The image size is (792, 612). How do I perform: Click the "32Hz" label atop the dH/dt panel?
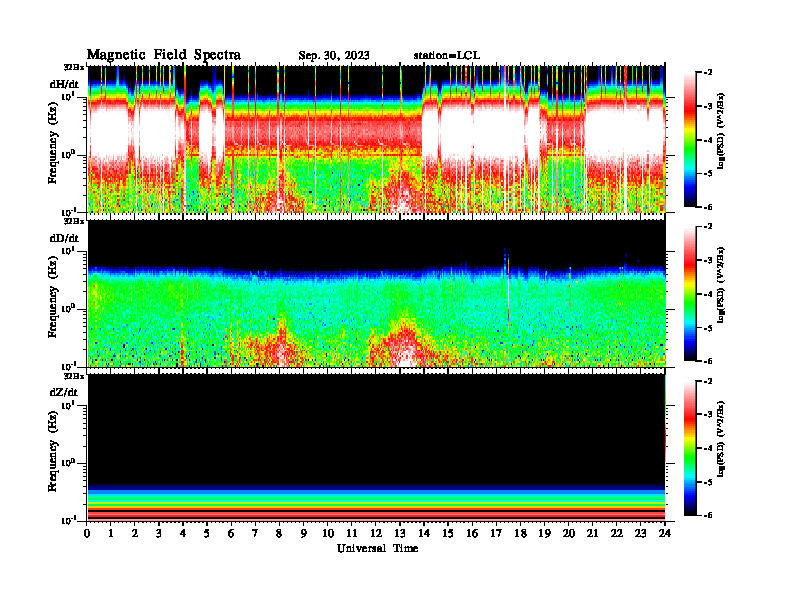point(73,67)
